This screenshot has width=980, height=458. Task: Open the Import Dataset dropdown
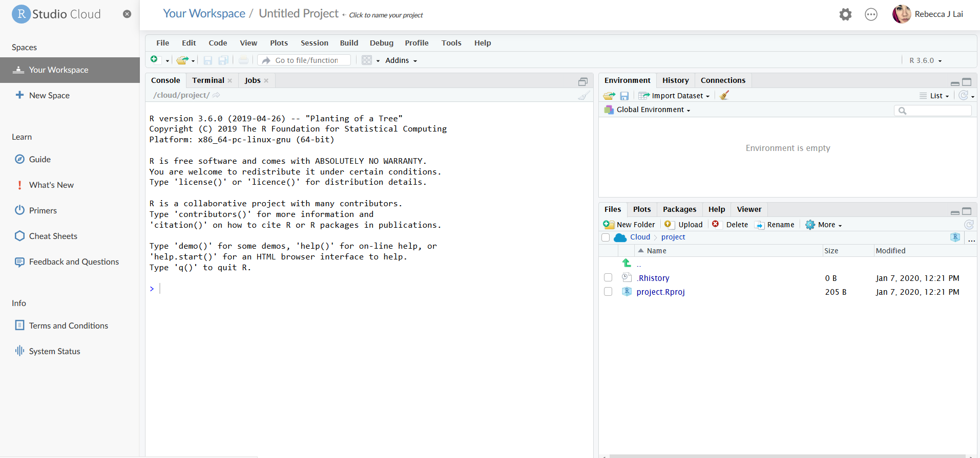pos(675,96)
